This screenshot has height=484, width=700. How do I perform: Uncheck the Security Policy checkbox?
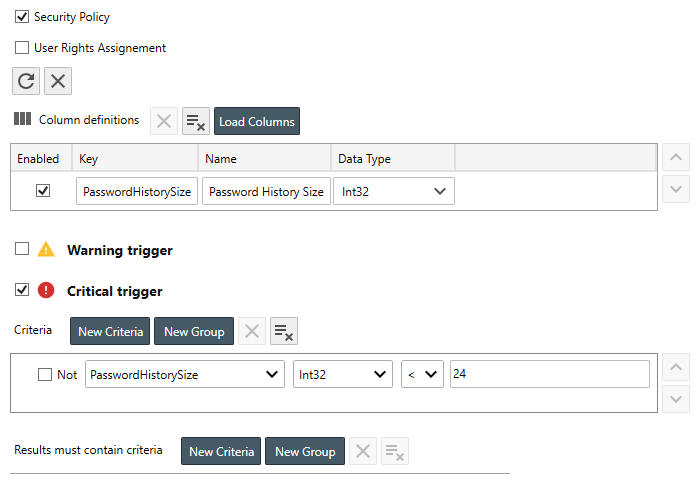(x=22, y=17)
